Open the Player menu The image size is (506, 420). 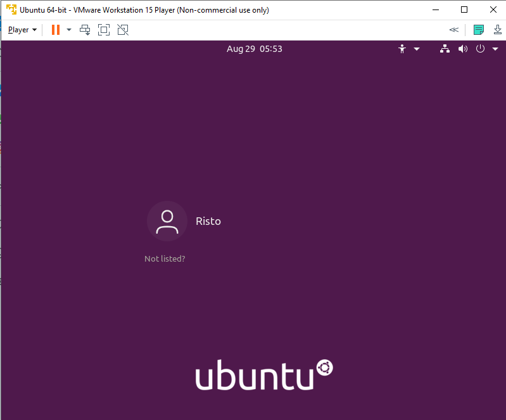(x=22, y=30)
